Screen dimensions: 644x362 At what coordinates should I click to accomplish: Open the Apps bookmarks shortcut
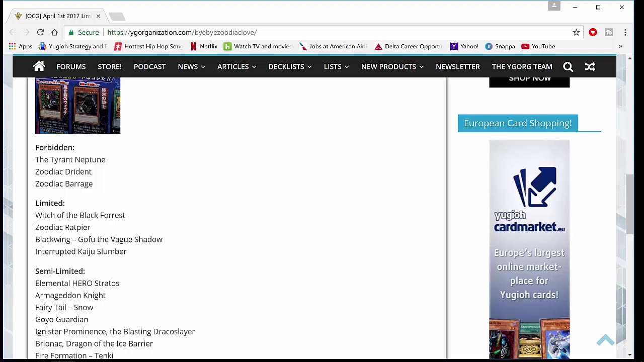click(21, 46)
